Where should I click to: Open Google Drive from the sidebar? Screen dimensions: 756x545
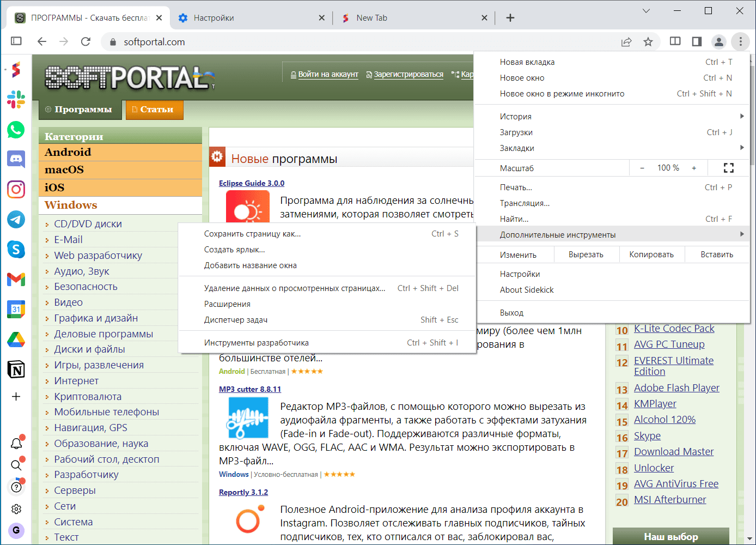[x=16, y=339]
